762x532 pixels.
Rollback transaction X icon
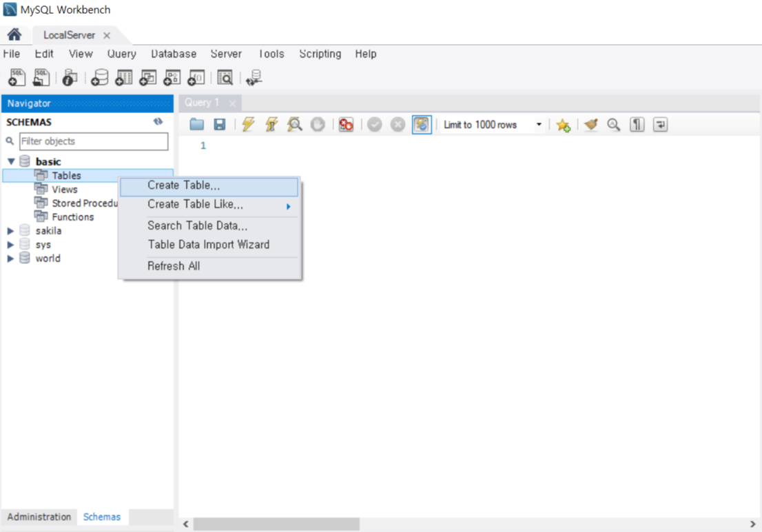pos(398,125)
